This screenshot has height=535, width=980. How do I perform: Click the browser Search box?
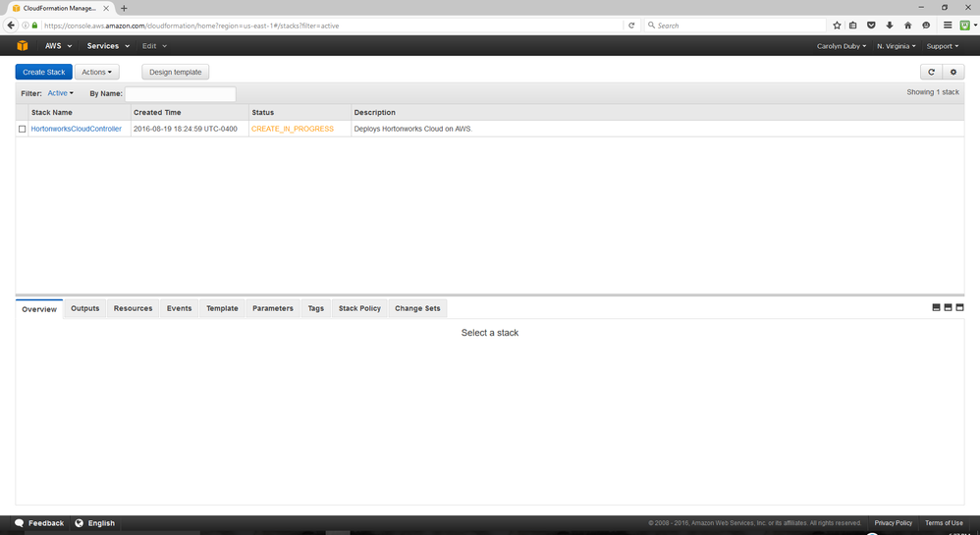click(x=735, y=26)
